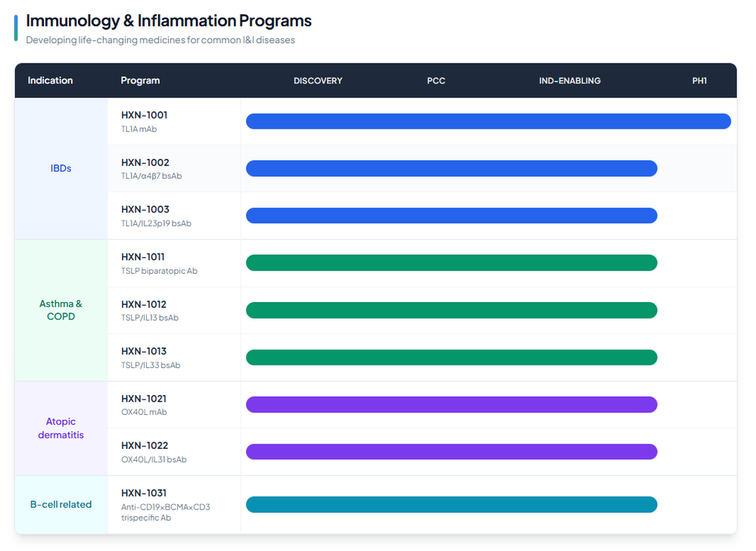Open the HXN-1013 TSLP/IL33 bsAb entry
The image size is (756, 551).
[x=144, y=351]
